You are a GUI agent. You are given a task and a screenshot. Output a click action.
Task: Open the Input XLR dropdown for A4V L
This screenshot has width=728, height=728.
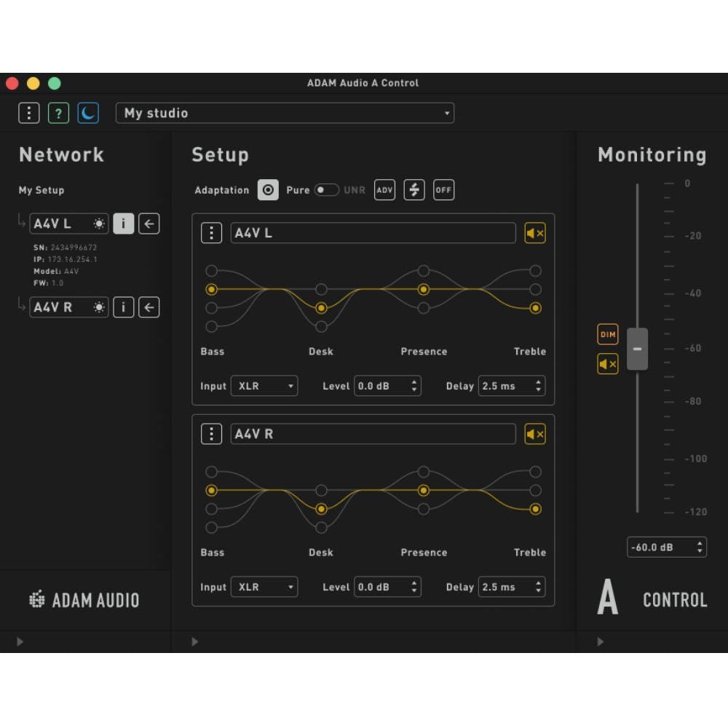pos(264,386)
